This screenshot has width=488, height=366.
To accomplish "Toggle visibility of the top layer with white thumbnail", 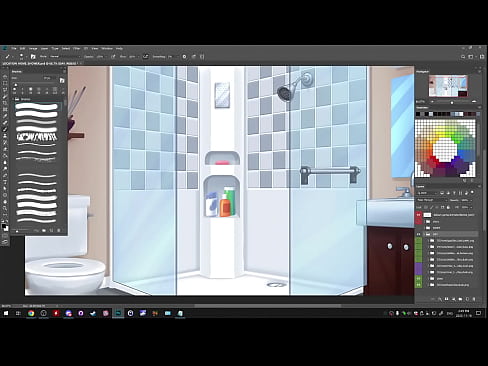I will coord(419,215).
